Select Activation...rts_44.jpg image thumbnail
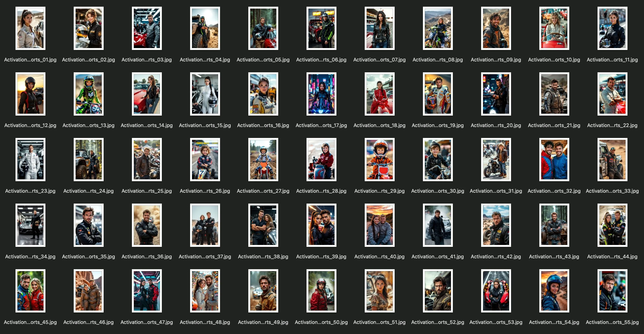The height and width of the screenshot is (334, 644). [612, 225]
